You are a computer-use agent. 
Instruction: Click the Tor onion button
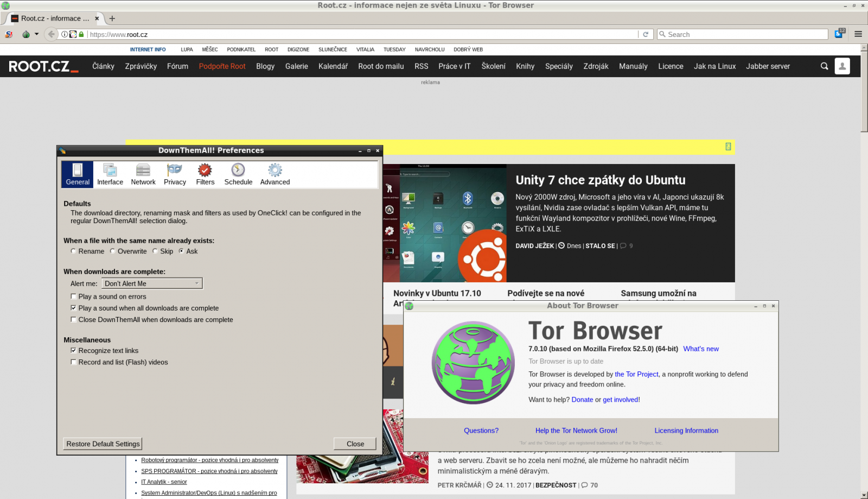(x=25, y=34)
